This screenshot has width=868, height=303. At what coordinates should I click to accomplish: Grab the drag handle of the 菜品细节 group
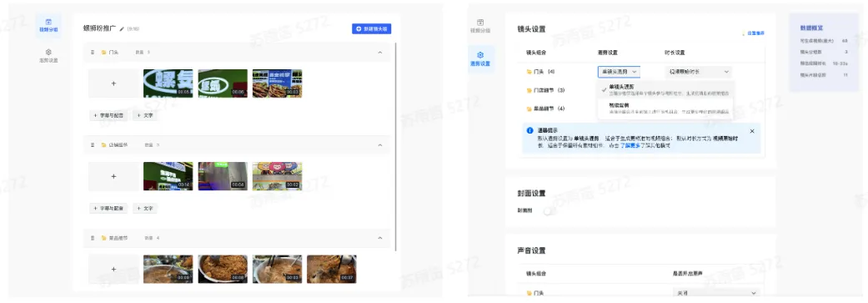pos(93,238)
